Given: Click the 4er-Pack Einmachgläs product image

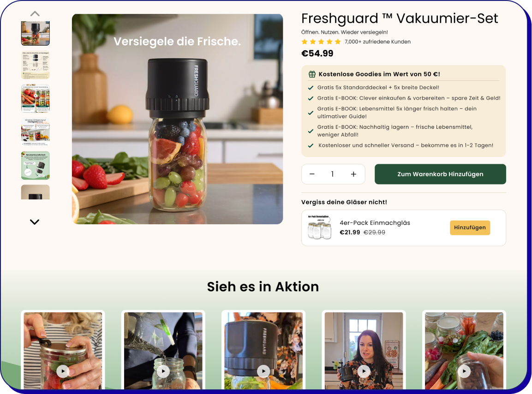Looking at the screenshot, I should pyautogui.click(x=319, y=228).
